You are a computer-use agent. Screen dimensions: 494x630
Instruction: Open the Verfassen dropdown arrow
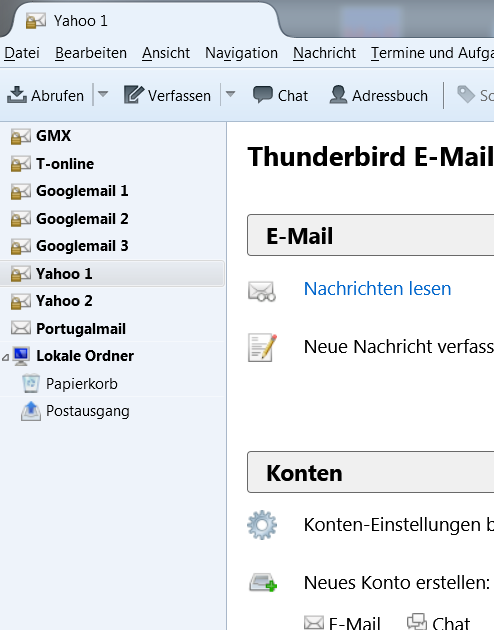[x=231, y=94]
